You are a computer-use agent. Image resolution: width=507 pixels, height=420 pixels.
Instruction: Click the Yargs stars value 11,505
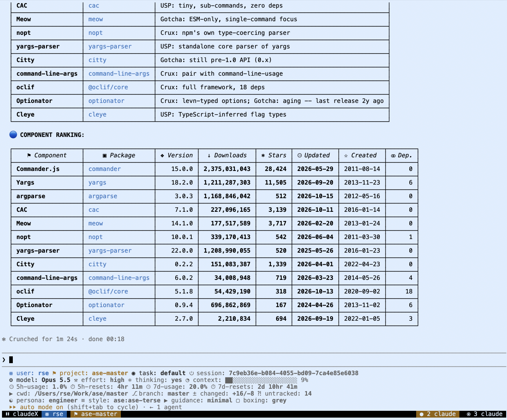pyautogui.click(x=276, y=183)
